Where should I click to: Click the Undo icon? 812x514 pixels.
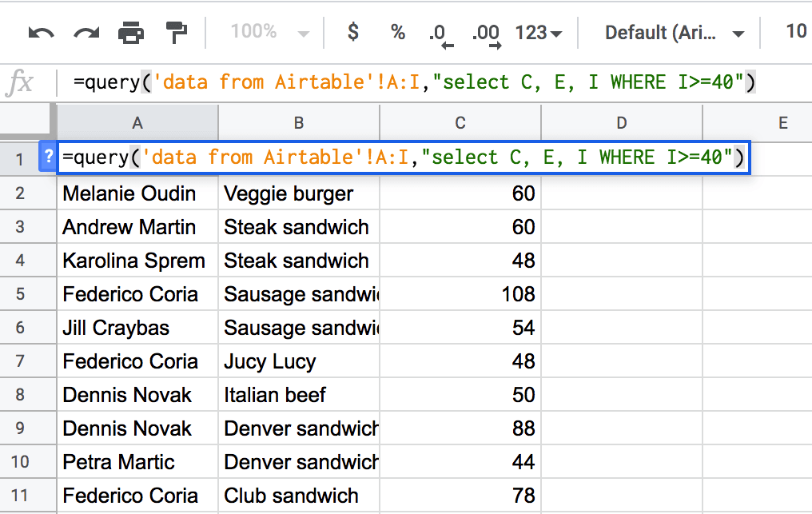click(x=39, y=32)
